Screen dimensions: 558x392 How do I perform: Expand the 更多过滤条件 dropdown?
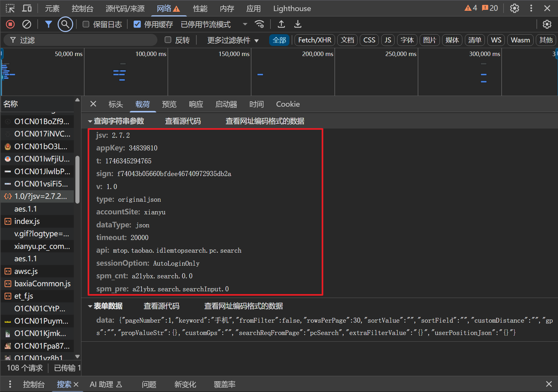233,40
